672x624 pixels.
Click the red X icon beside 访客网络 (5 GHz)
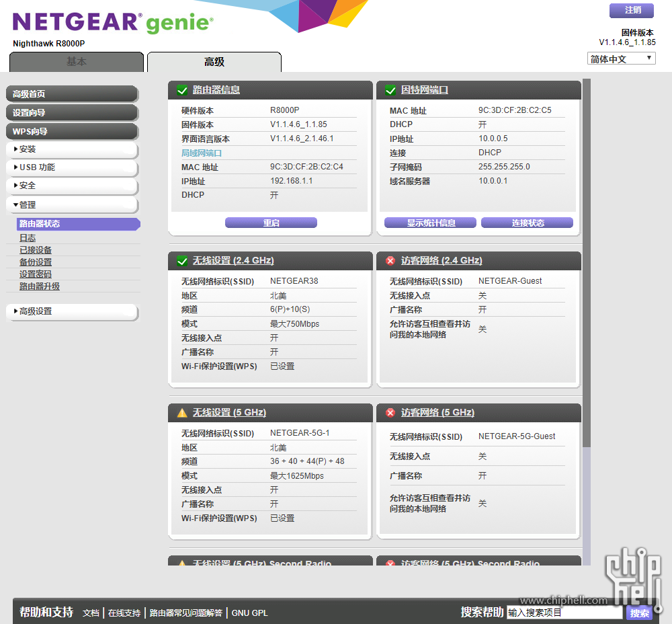pos(390,413)
